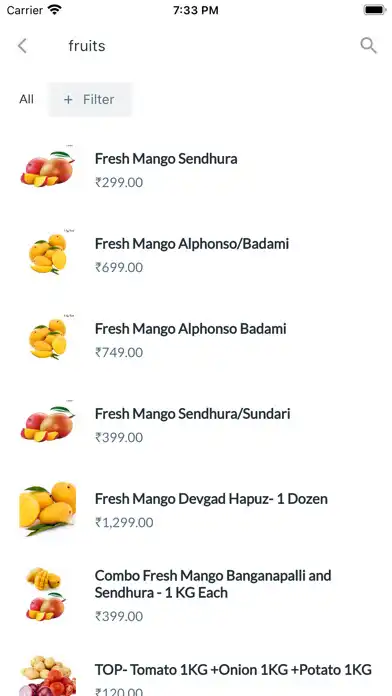Tap the Banganapalli and Sendhura combo image

click(44, 594)
